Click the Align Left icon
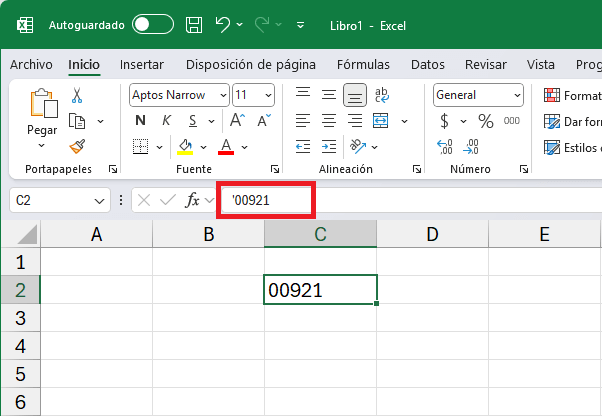 [x=303, y=121]
